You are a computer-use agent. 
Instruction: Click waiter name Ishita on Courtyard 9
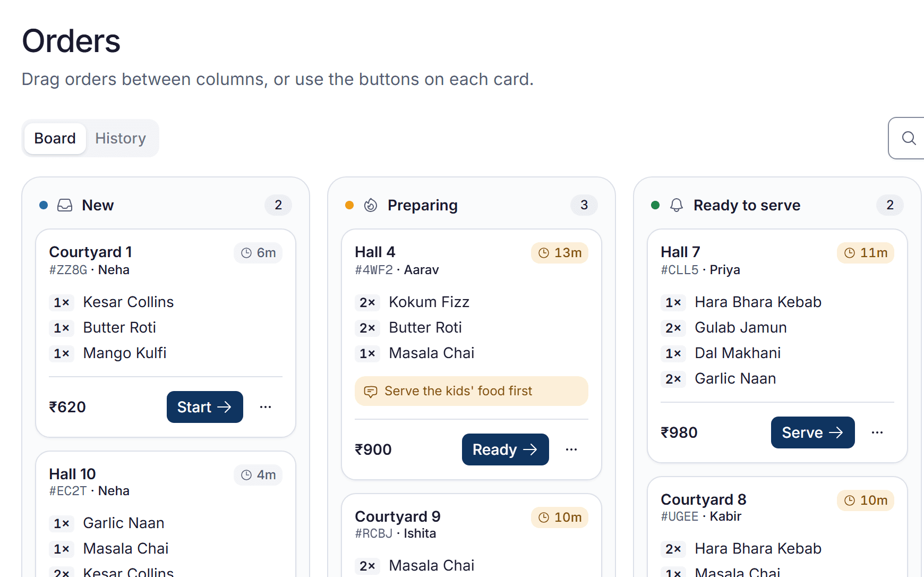click(x=420, y=533)
